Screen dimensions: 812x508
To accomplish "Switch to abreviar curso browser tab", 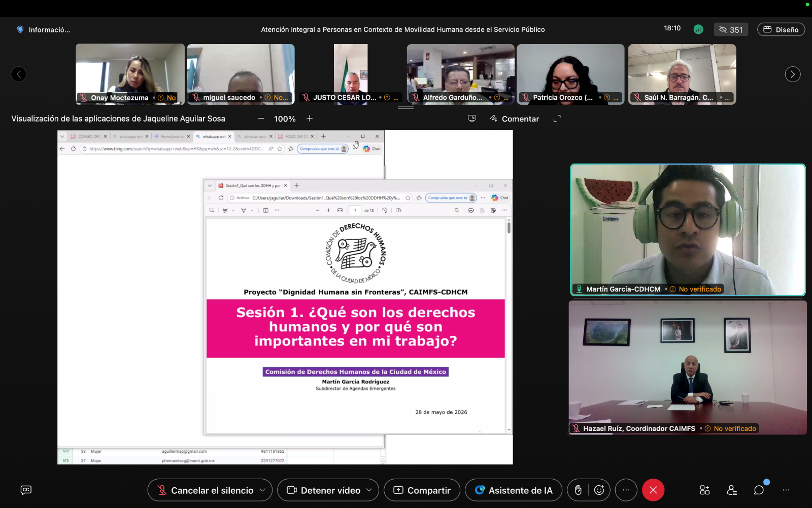I will click(255, 136).
